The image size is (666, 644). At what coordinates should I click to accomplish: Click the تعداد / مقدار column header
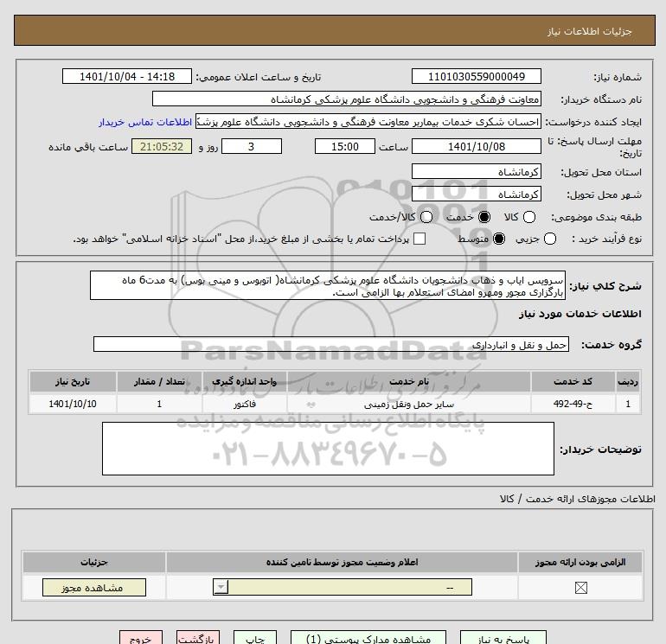pos(159,381)
